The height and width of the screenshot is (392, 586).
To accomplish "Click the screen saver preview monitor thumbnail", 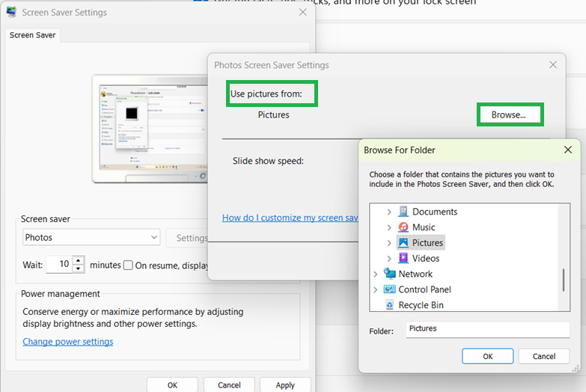I will [x=150, y=129].
